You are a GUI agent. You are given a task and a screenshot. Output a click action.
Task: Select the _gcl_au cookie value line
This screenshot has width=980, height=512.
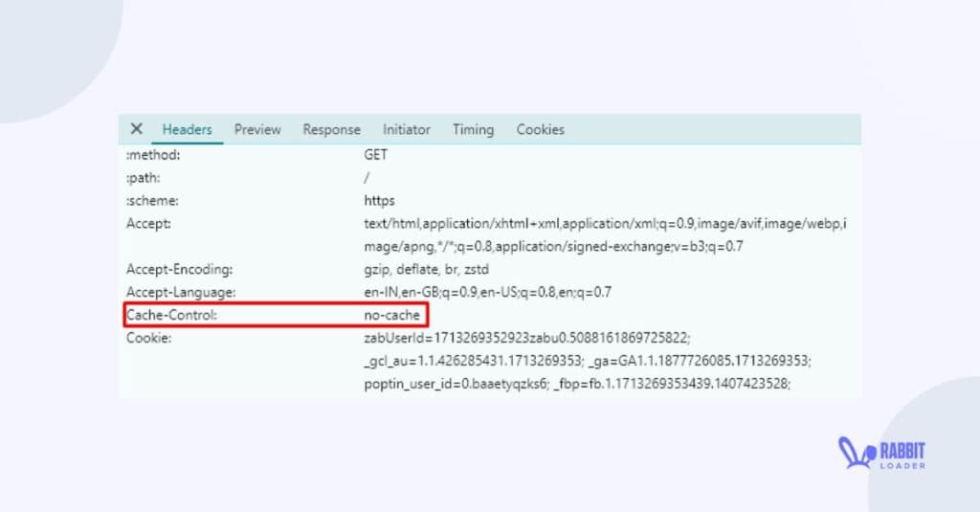click(588, 361)
